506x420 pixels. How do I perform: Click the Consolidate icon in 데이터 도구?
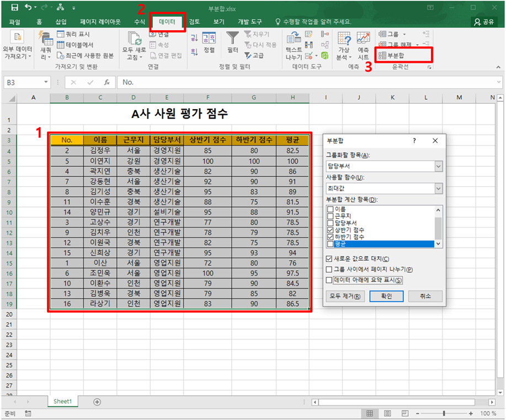325,34
